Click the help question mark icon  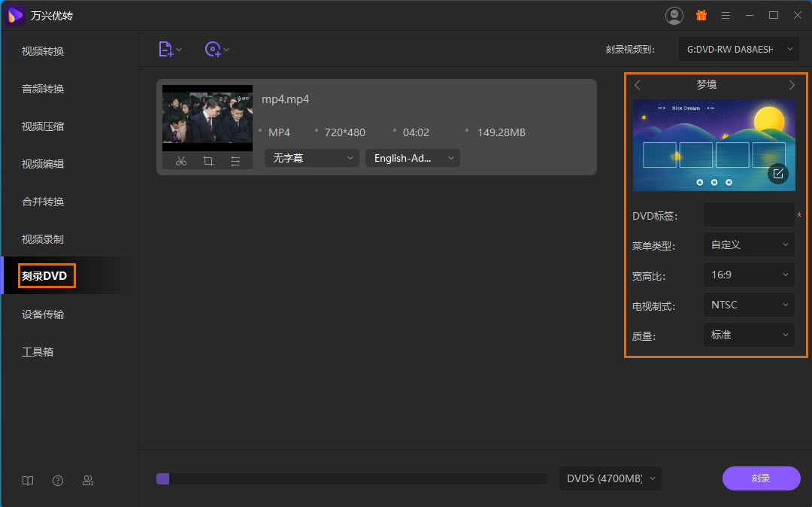click(58, 481)
